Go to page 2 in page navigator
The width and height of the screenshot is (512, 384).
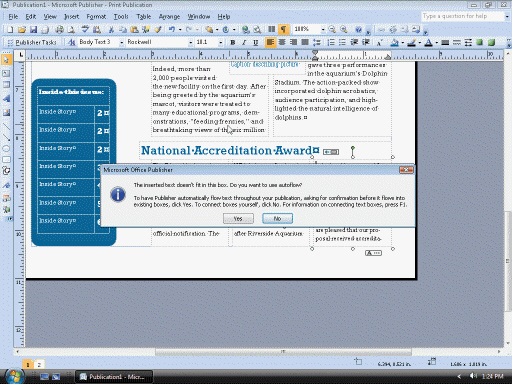pos(39,365)
